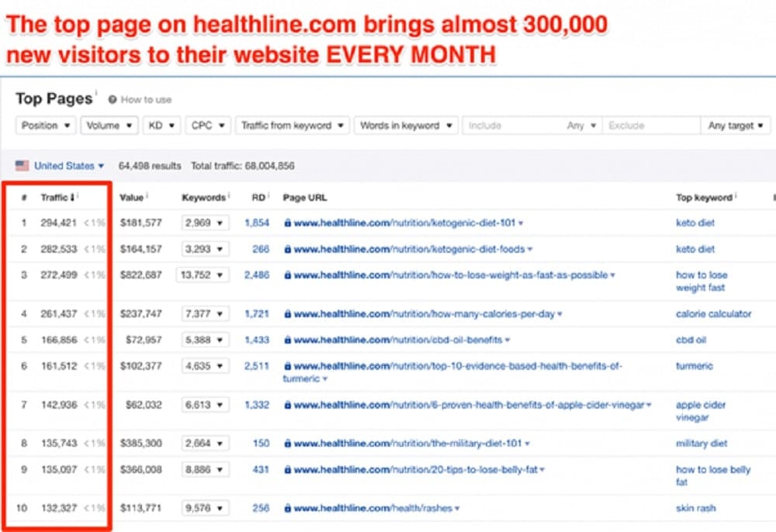
Task: Click the calorie calculator top keyword
Action: click(713, 314)
